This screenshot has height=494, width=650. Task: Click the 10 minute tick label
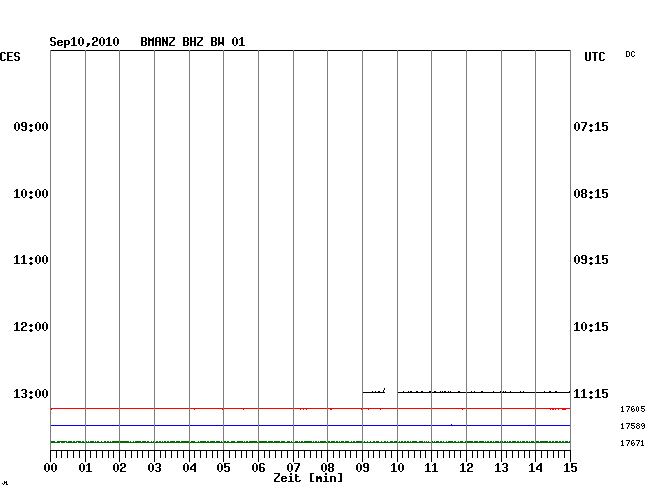[x=397, y=468]
